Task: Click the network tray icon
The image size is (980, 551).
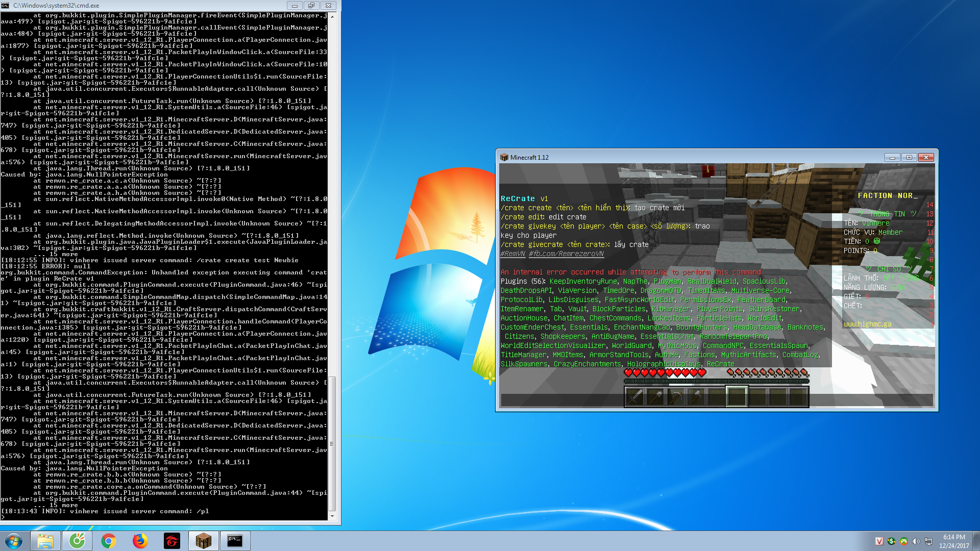Action: pyautogui.click(x=928, y=541)
